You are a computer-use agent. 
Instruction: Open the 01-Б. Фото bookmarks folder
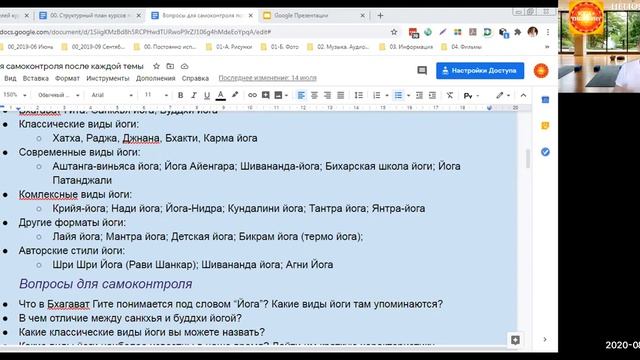(x=280, y=47)
